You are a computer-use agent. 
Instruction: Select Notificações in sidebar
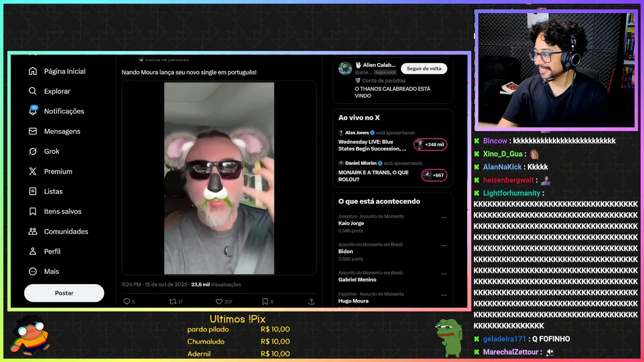click(x=64, y=111)
